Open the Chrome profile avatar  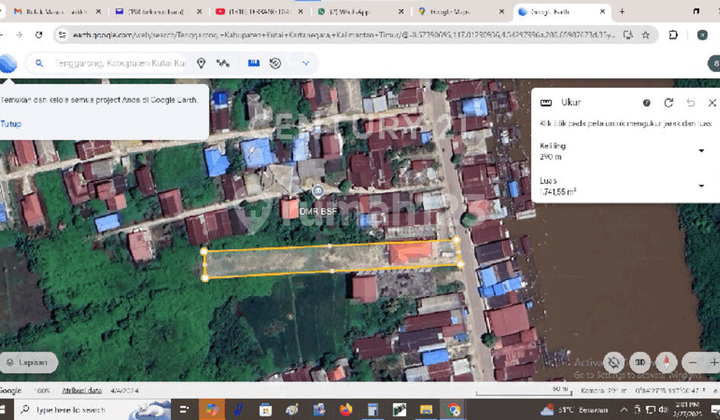702,35
